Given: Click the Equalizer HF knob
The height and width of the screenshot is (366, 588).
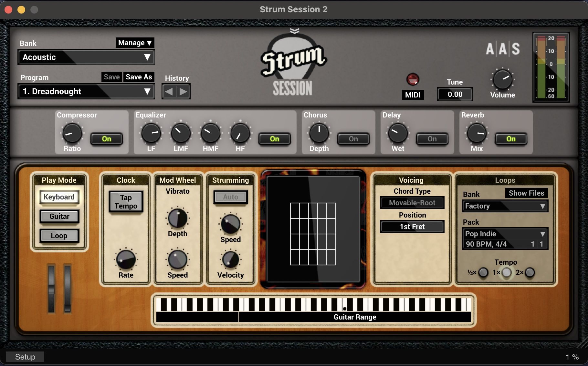Looking at the screenshot, I should click(240, 133).
